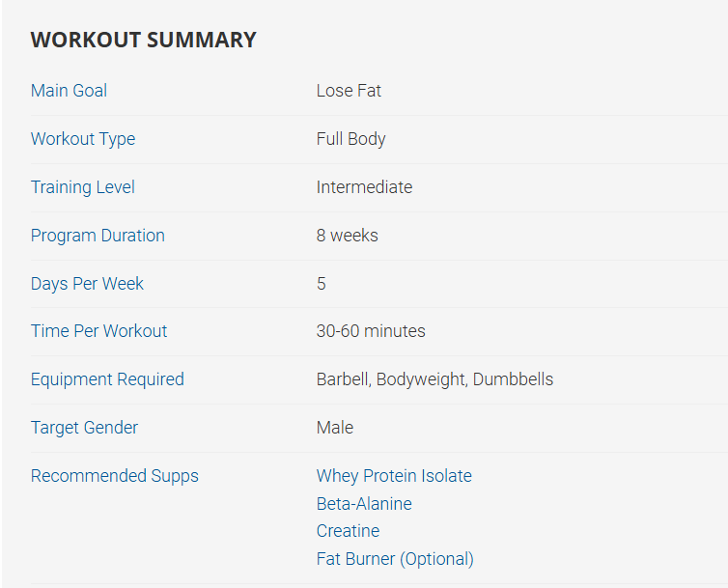The height and width of the screenshot is (588, 728).
Task: Select the Training Level link
Action: coord(83,187)
